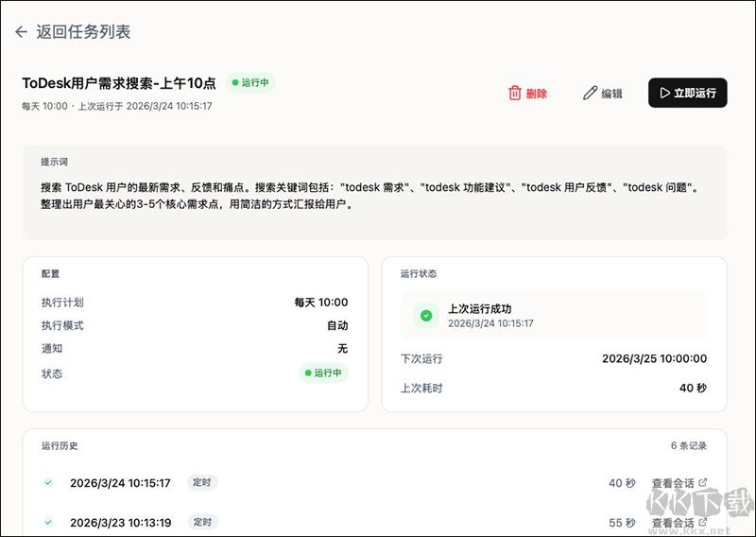Click the 无 notification value
This screenshot has width=756, height=537.
click(x=343, y=348)
